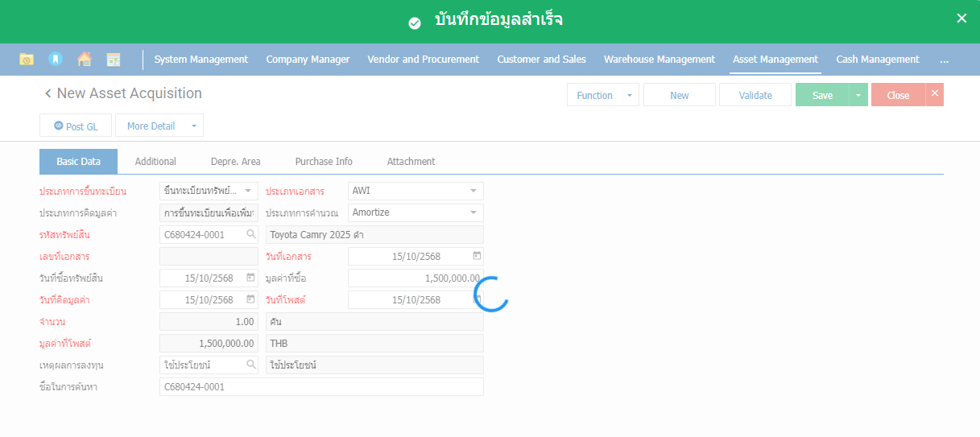This screenshot has width=980, height=437.
Task: Expand the ประเภทเอกสาร AWI dropdown
Action: (473, 191)
